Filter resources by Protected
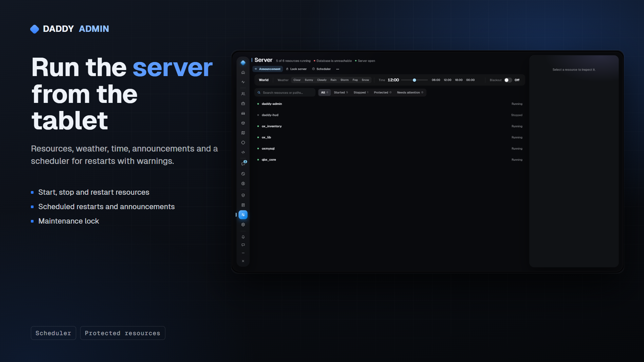The width and height of the screenshot is (644, 362). [383, 93]
